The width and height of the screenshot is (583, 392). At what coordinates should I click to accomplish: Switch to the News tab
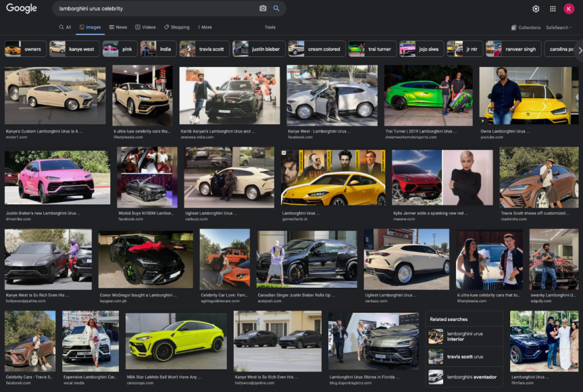(118, 27)
